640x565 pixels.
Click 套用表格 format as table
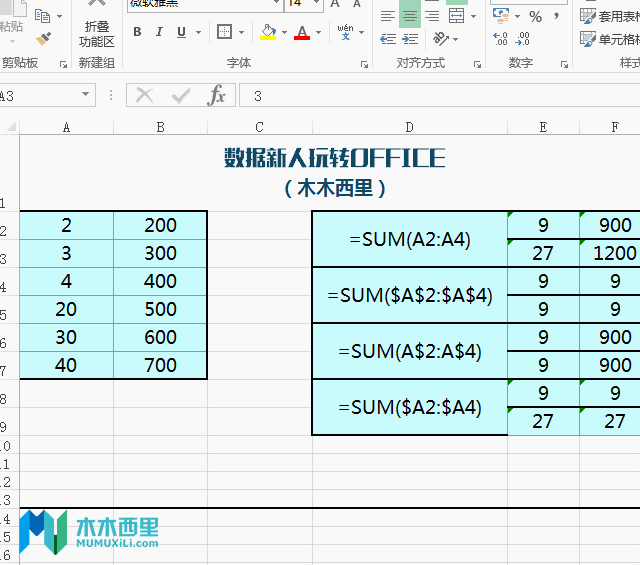[x=610, y=16]
